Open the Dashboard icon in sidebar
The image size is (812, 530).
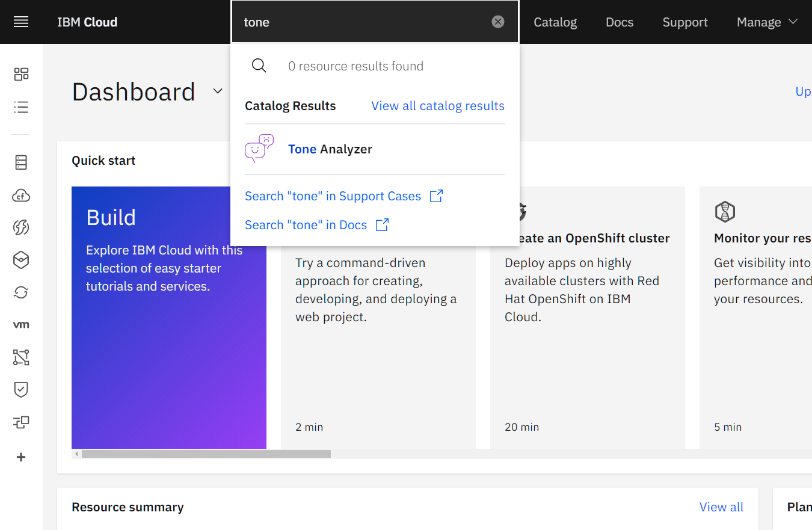[x=21, y=75]
